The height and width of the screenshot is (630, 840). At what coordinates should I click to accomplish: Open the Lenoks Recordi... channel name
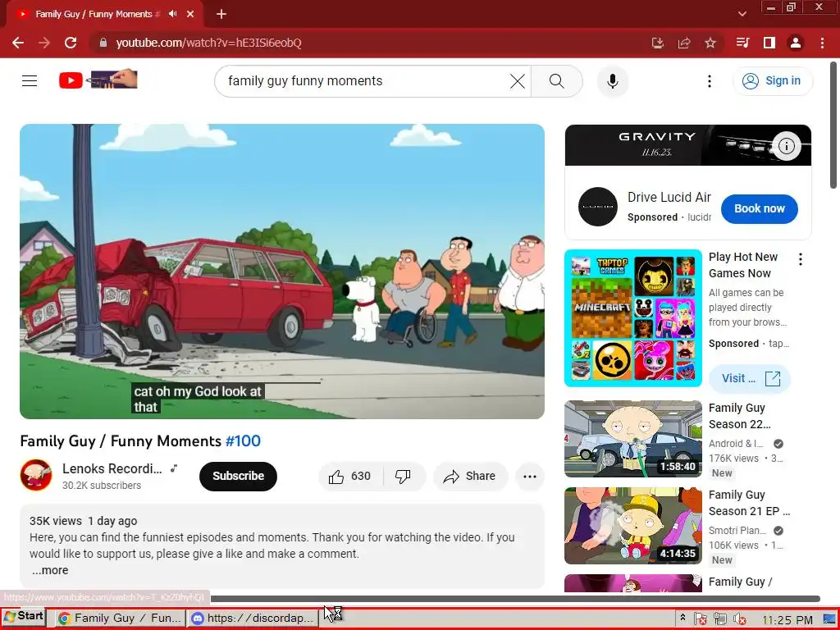(112, 468)
